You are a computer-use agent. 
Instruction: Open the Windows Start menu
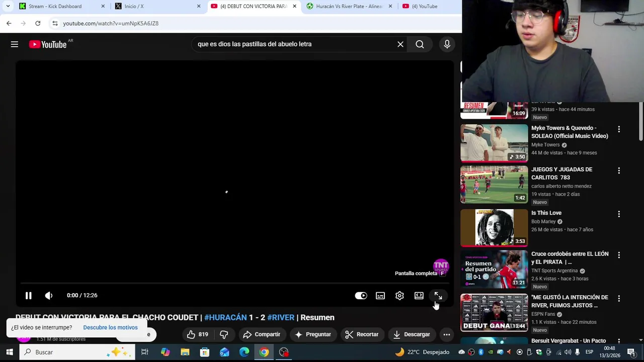[10, 352]
